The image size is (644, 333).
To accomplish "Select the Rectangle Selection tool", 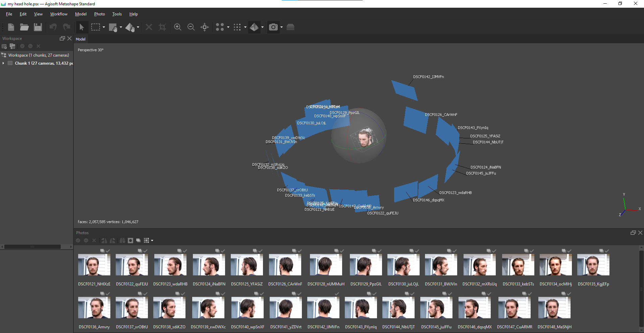I will click(x=96, y=27).
